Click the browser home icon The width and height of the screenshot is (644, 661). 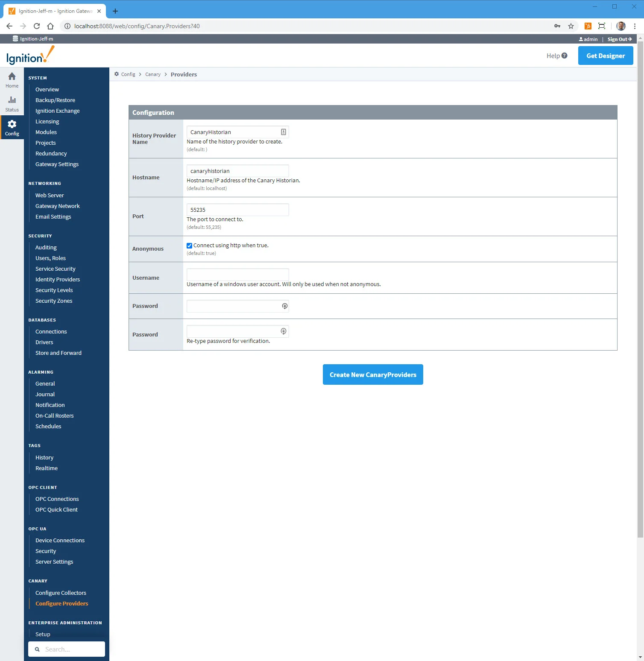coord(50,26)
